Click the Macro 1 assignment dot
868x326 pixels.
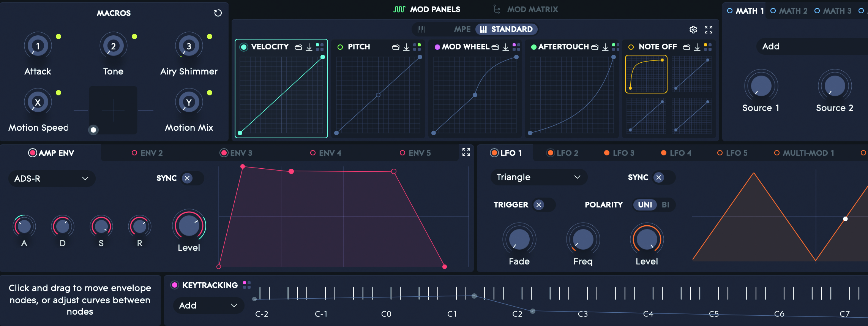pyautogui.click(x=58, y=36)
